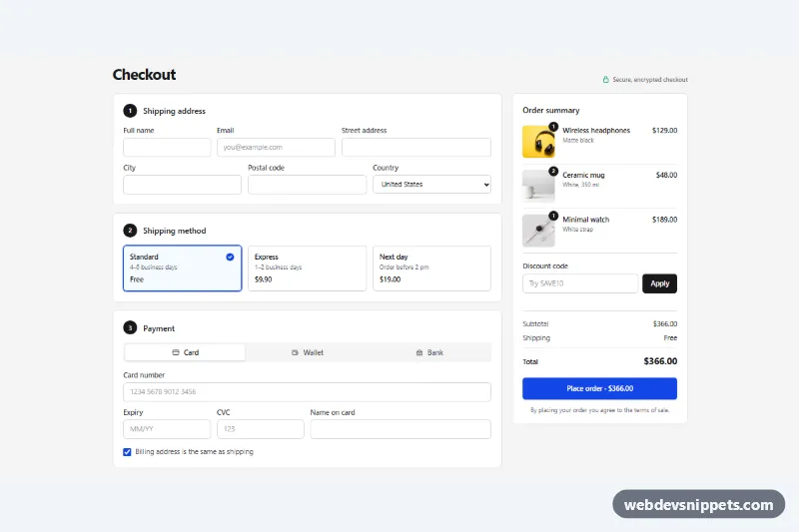This screenshot has height=532, width=799.
Task: Open the Country dropdown showing United States
Action: 431,185
